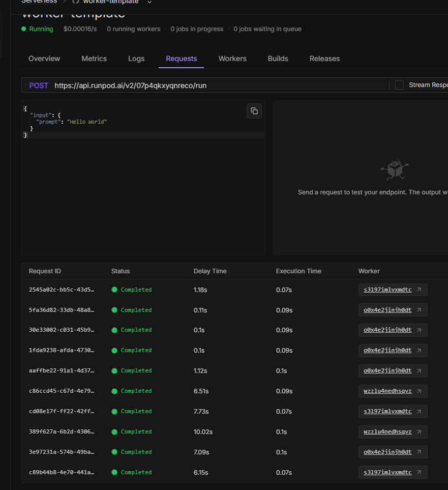The height and width of the screenshot is (490, 448).
Task: Click the 0 running workers text
Action: coord(133,29)
